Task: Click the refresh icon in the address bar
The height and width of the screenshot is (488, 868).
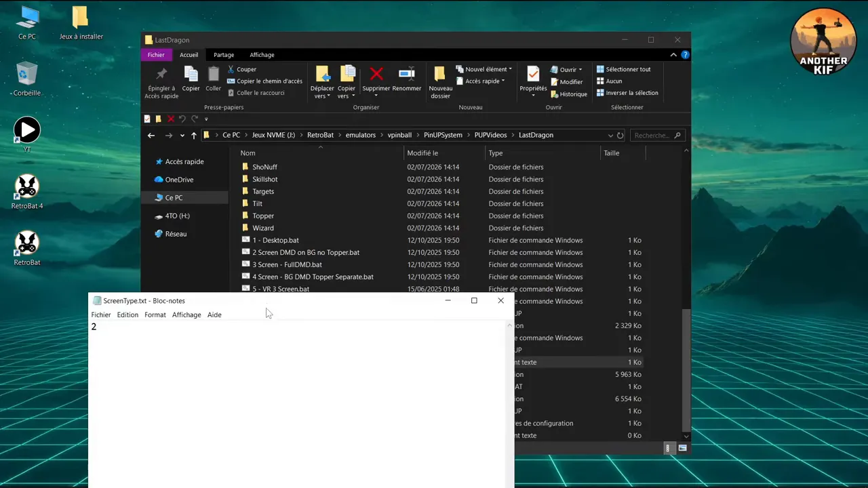Action: (x=620, y=136)
